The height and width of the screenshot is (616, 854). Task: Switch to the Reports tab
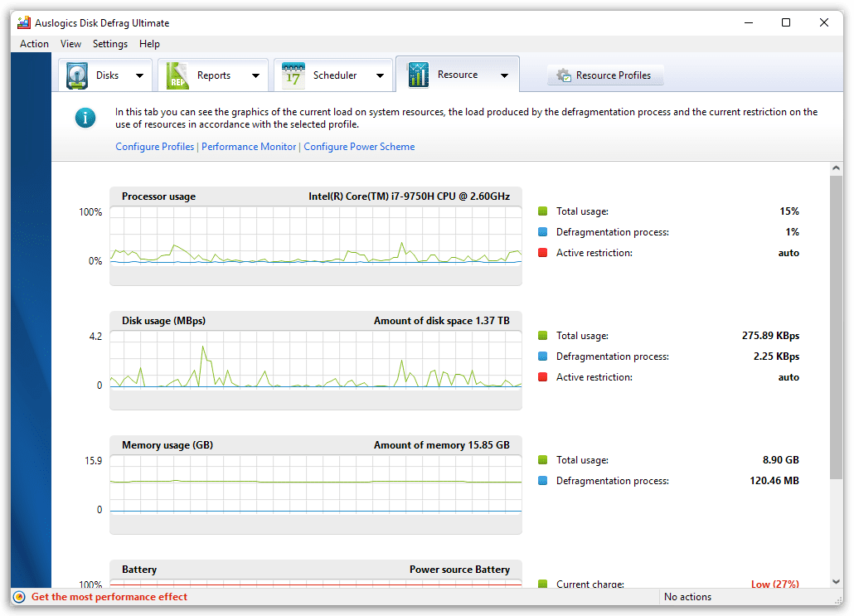(x=214, y=75)
